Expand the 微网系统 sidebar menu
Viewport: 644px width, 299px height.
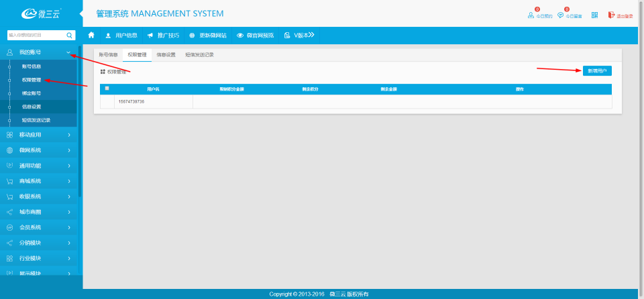(x=39, y=150)
